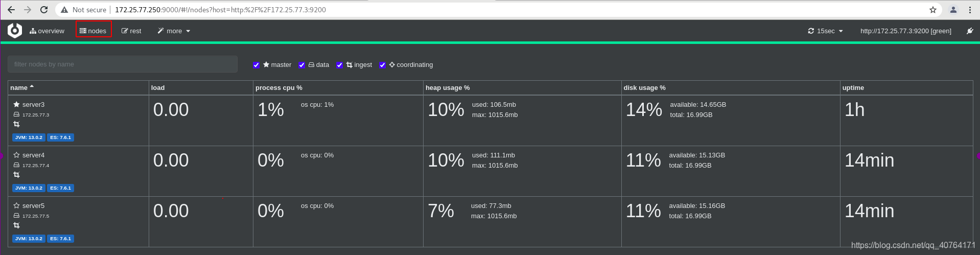
Task: Click the data disk icon for server4
Action: (16, 165)
